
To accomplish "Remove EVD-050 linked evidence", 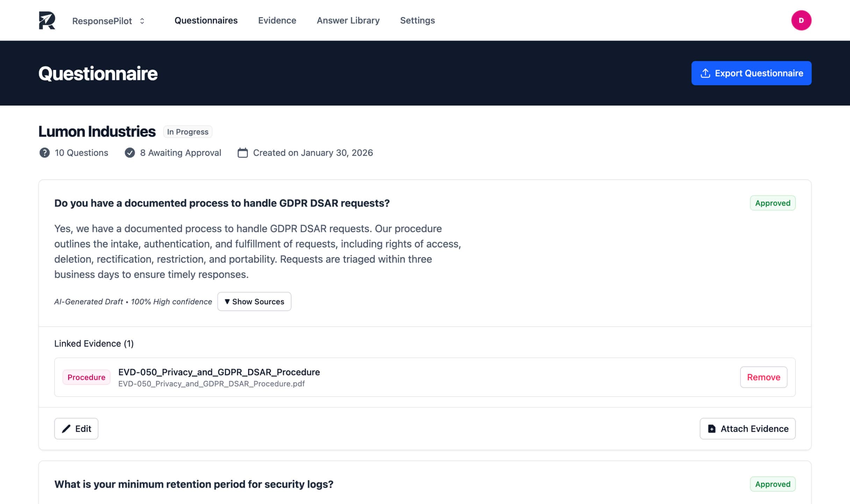I will (763, 377).
